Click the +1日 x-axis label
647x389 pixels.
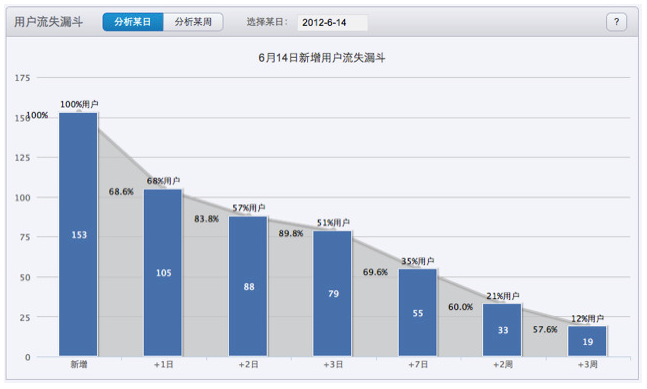163,364
